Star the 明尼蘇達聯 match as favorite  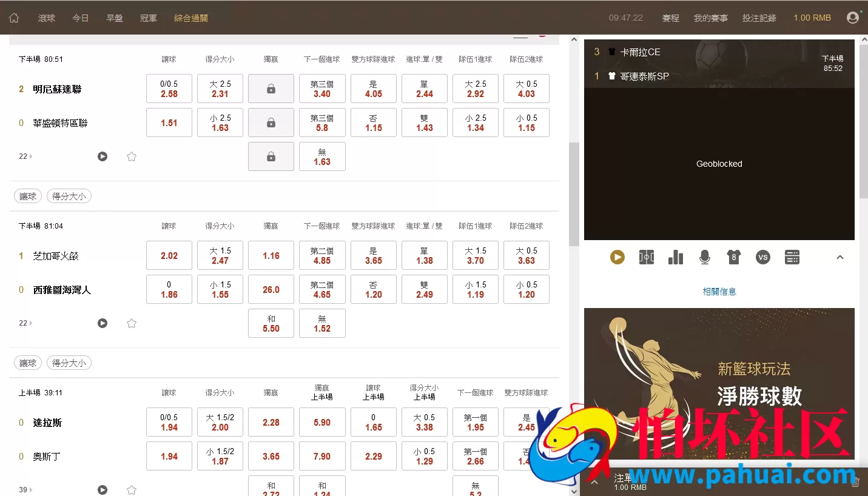coord(131,156)
